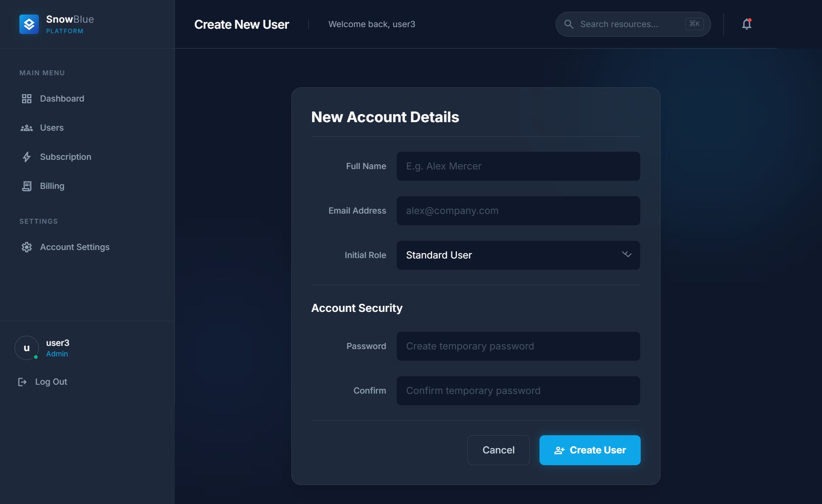The height and width of the screenshot is (504, 822).
Task: Click the Dashboard grid icon
Action: 27,99
